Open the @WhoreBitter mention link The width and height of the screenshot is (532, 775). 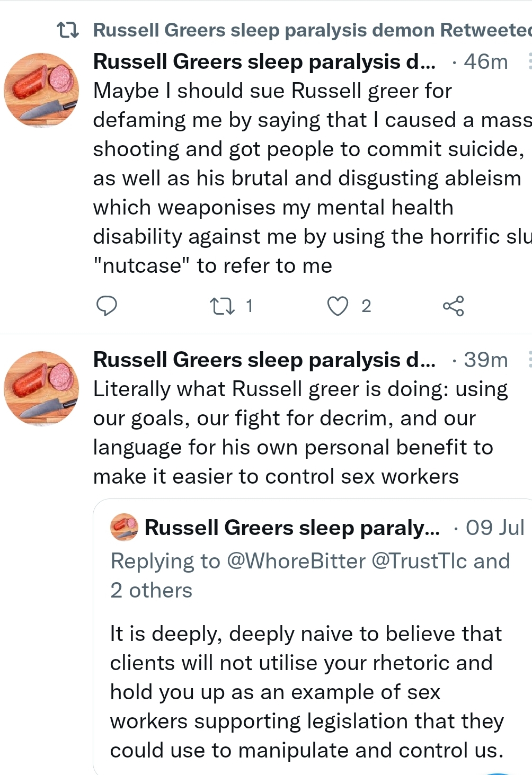[x=296, y=561]
